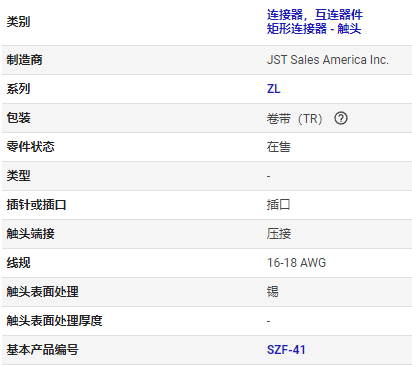Select the JST Sales America Inc. manufacturer text
This screenshot has height=366, width=412.
point(328,60)
